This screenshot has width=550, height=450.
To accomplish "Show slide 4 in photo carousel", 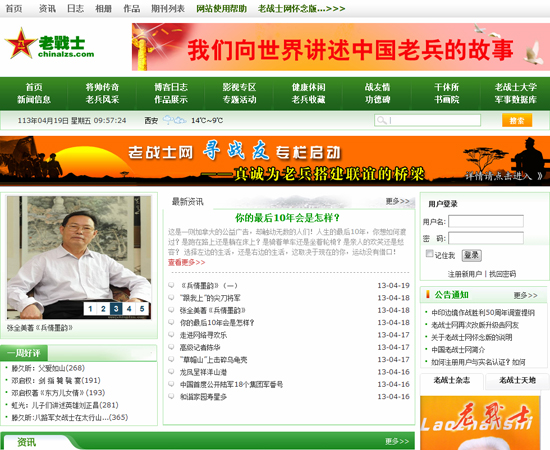I will 129,309.
